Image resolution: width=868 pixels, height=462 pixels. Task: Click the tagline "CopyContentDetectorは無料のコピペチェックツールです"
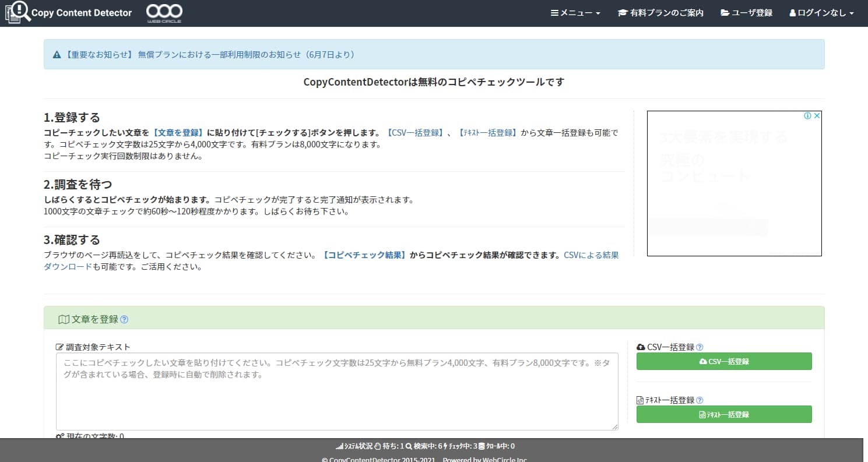(x=434, y=82)
